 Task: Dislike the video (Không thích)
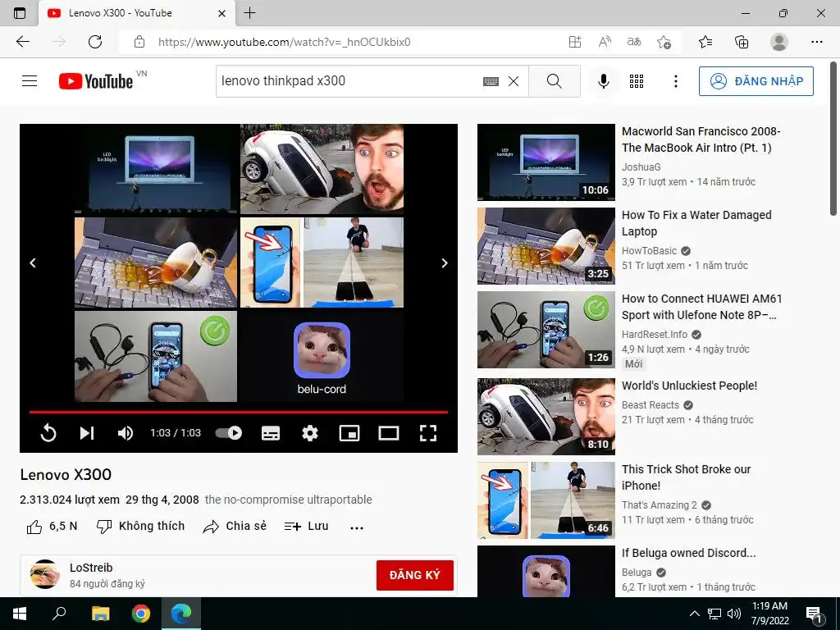(x=140, y=527)
